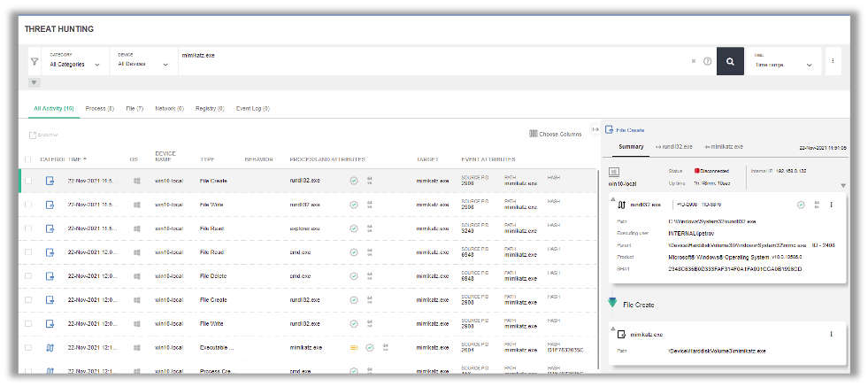Screen dimensions: 868x387
Task: Click File Create icon in details header
Action: [609, 130]
